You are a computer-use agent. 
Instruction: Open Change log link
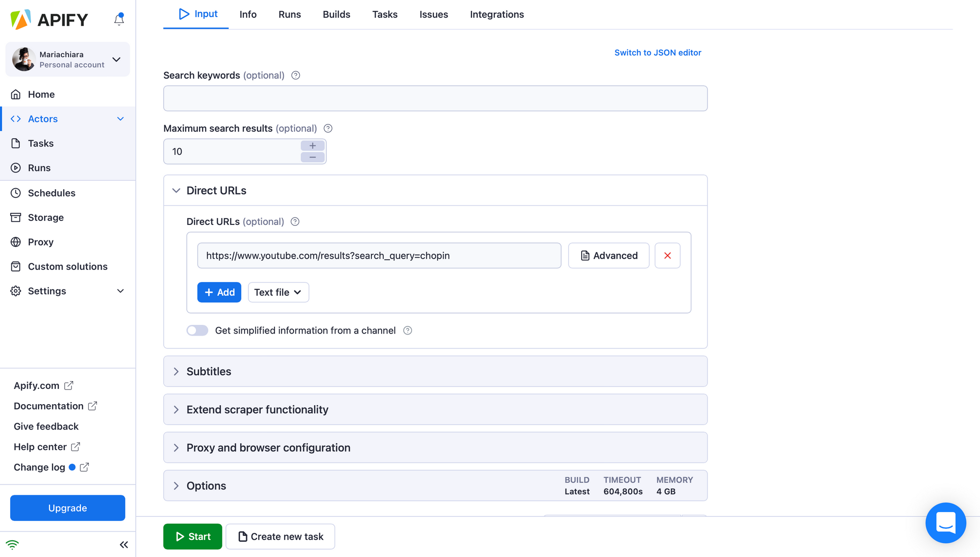point(51,467)
